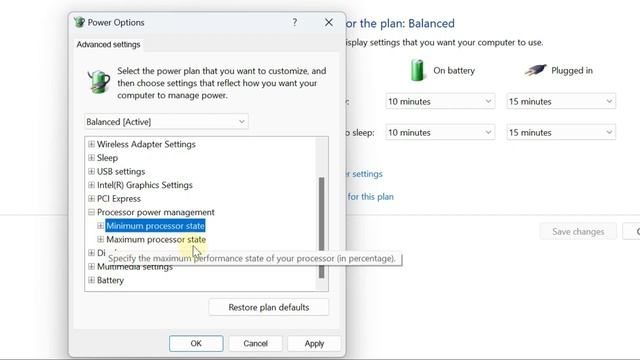Viewport: 640px width, 360px height.
Task: Select PCI Express tree item
Action: click(x=119, y=198)
